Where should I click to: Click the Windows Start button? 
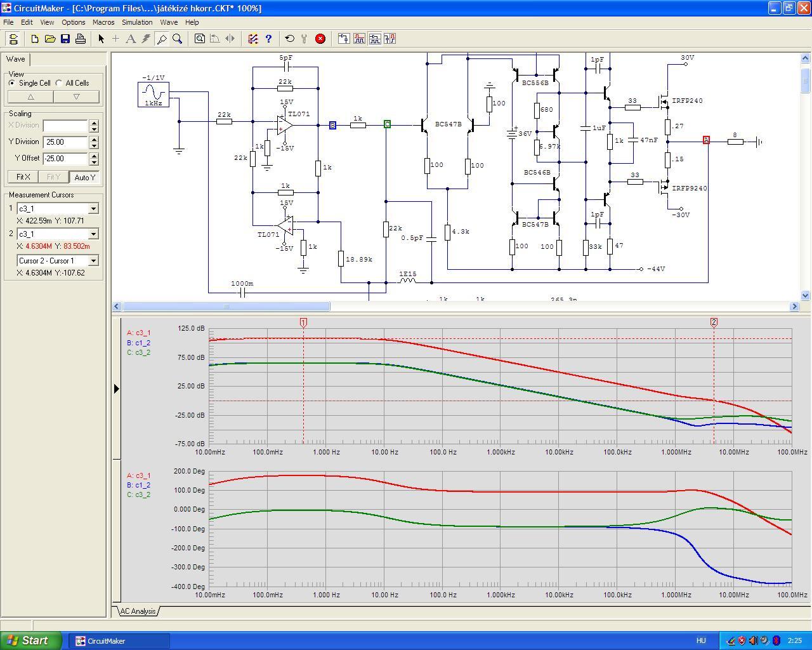31,640
